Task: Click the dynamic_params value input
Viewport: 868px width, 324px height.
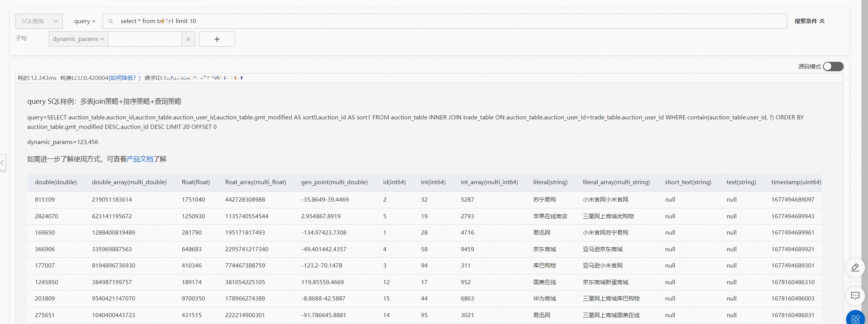Action: [x=145, y=39]
